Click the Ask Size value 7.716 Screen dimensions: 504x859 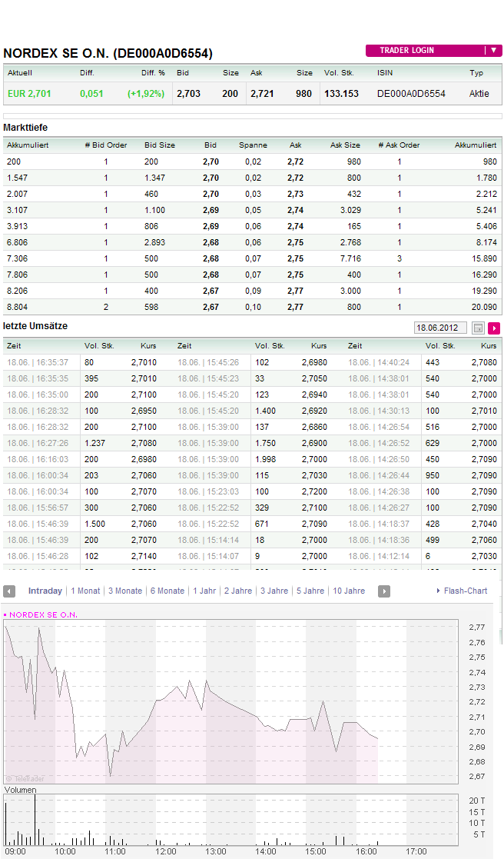pyautogui.click(x=351, y=258)
